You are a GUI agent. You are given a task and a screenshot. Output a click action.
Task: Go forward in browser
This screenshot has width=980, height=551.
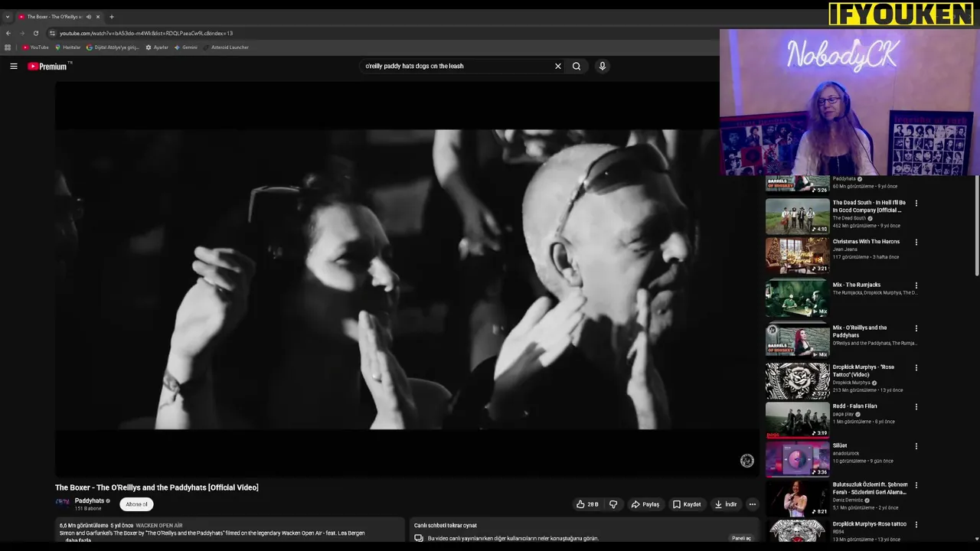coord(22,34)
